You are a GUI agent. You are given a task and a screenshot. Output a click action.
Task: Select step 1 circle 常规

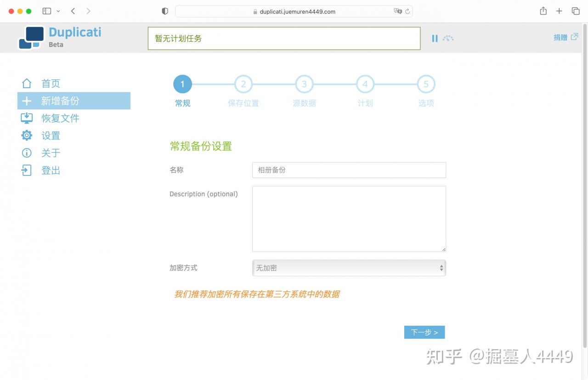tap(182, 84)
